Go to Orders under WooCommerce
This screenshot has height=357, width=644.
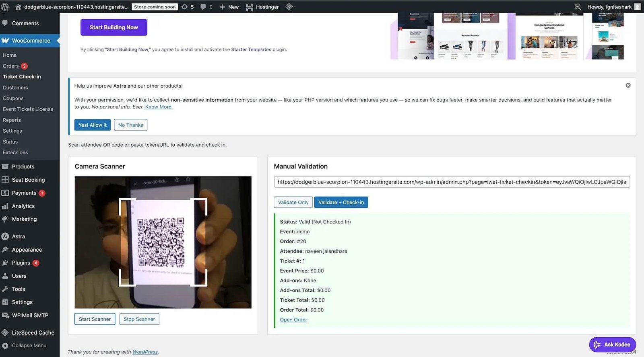(x=11, y=66)
